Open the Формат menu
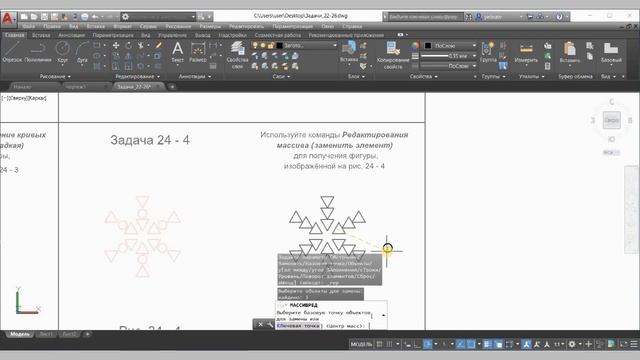Image resolution: width=640 pixels, height=360 pixels. coord(122,26)
